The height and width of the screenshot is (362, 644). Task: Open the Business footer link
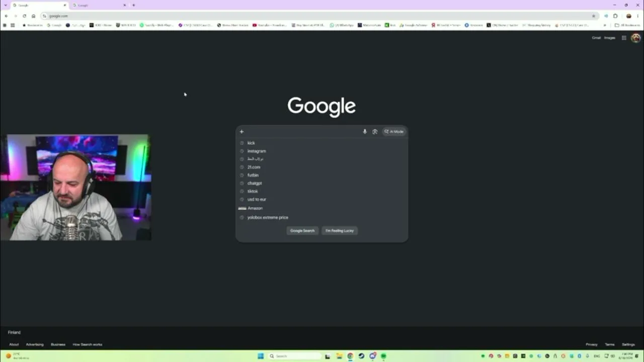pyautogui.click(x=58, y=344)
